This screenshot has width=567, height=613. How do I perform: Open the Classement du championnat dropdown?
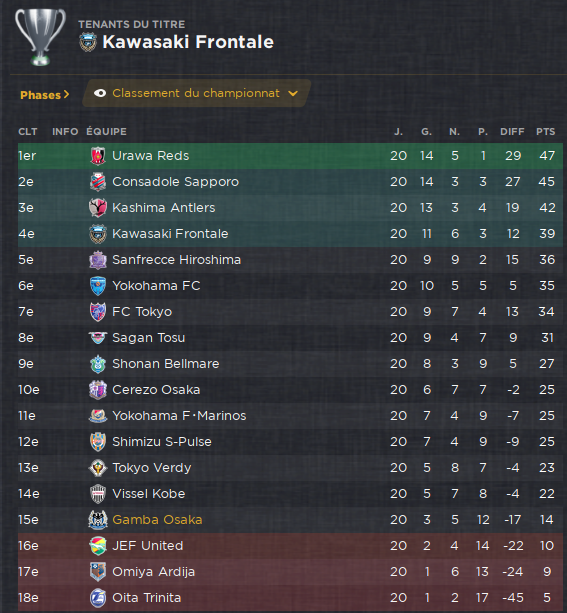point(197,93)
